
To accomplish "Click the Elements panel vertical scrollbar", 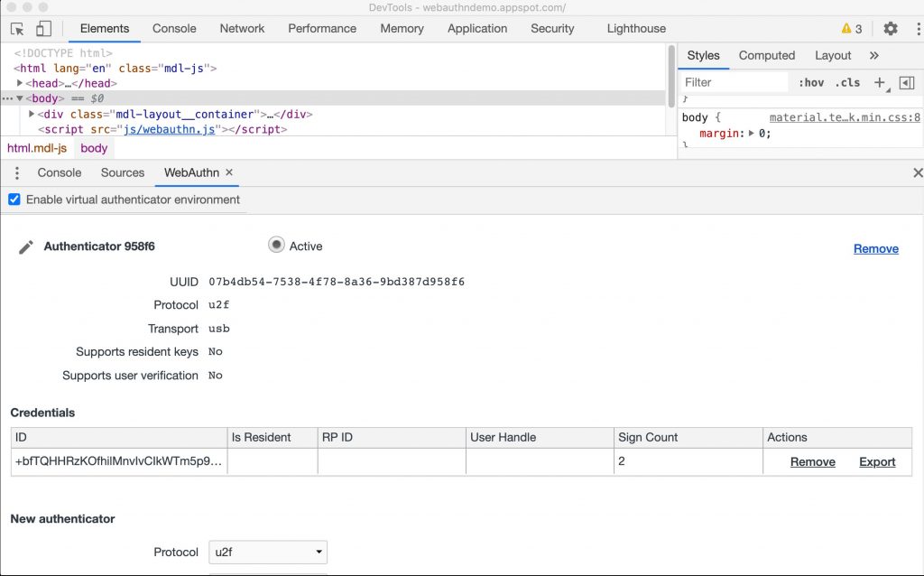I will [x=671, y=77].
